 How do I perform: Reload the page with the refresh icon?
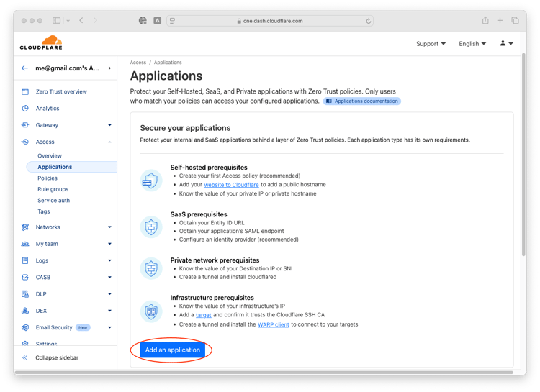tap(368, 21)
